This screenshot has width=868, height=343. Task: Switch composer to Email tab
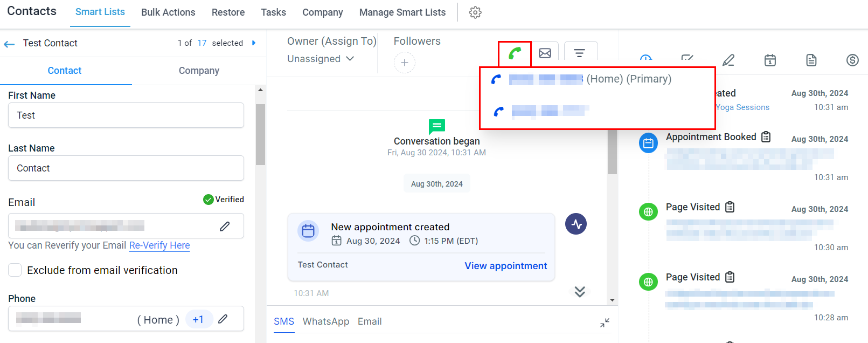point(370,321)
